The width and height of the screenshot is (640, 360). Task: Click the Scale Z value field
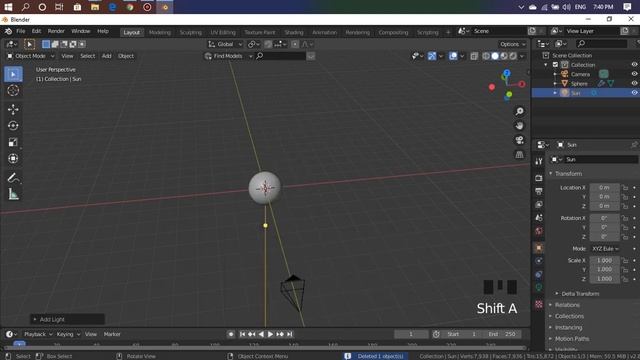point(604,279)
